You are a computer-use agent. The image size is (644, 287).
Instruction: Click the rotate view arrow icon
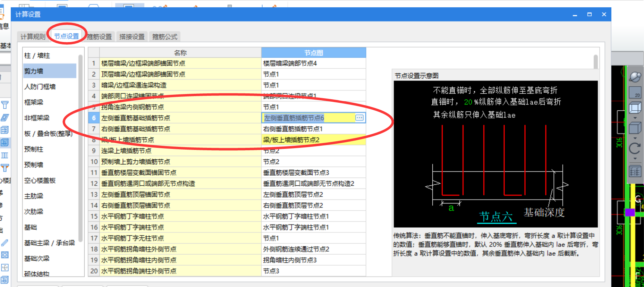635,148
